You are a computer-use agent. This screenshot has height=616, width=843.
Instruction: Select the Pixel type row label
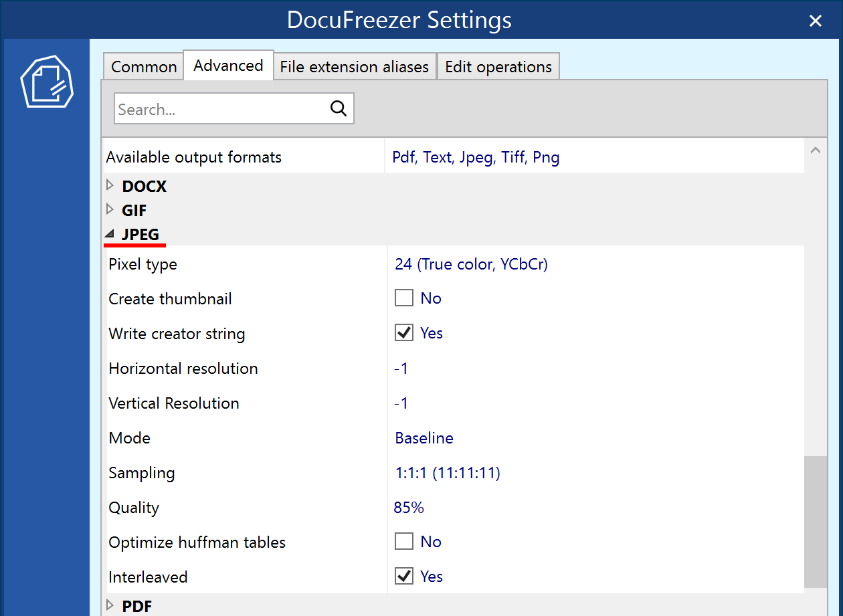pos(143,264)
